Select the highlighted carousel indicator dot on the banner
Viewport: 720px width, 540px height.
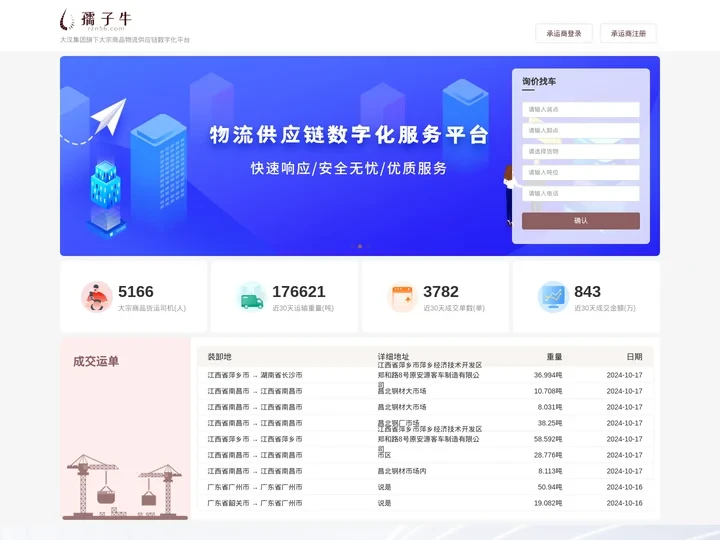tap(360, 247)
